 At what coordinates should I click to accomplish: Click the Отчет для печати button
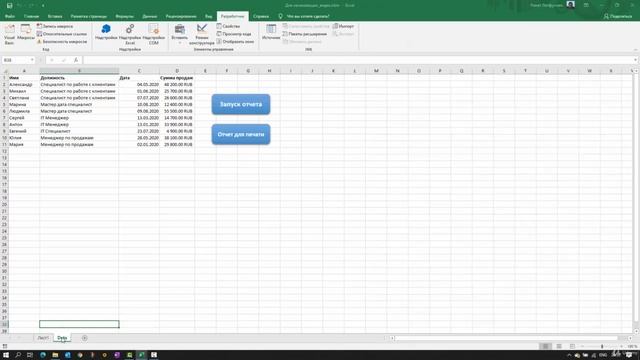241,134
